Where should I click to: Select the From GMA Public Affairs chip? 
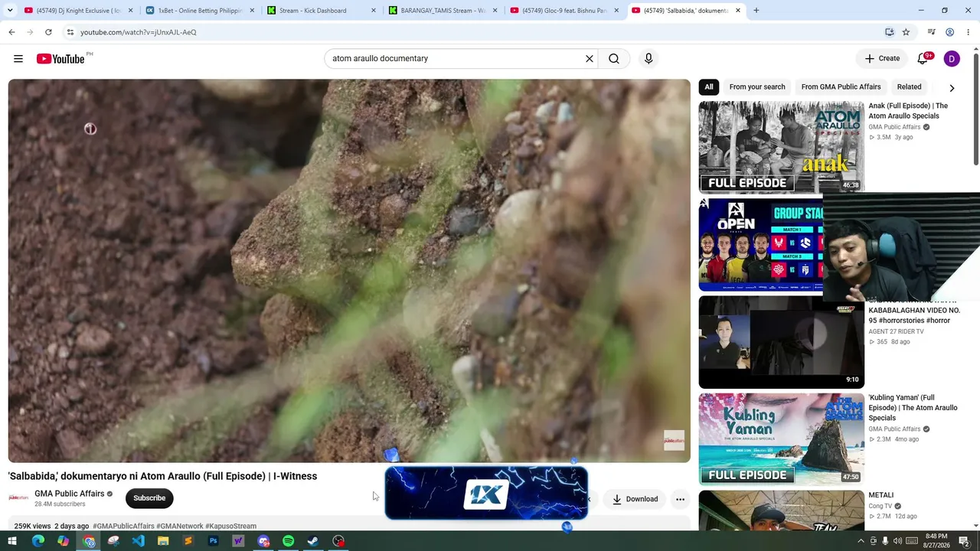click(841, 87)
